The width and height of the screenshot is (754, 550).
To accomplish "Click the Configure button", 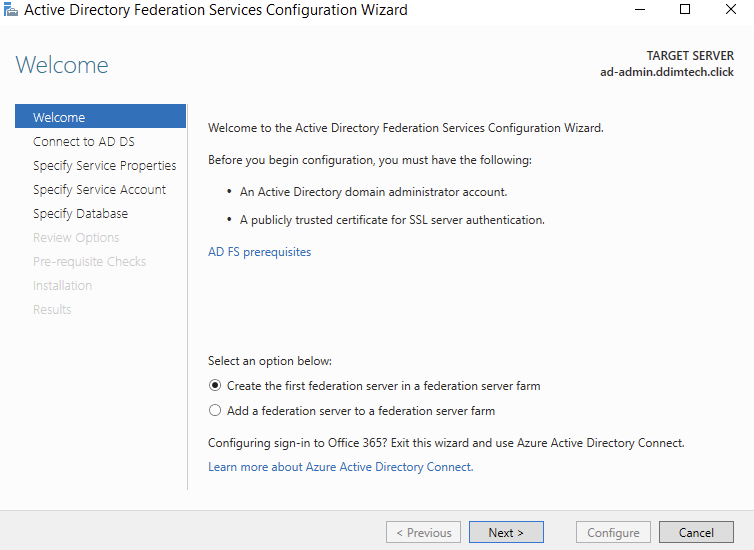I will point(613,532).
